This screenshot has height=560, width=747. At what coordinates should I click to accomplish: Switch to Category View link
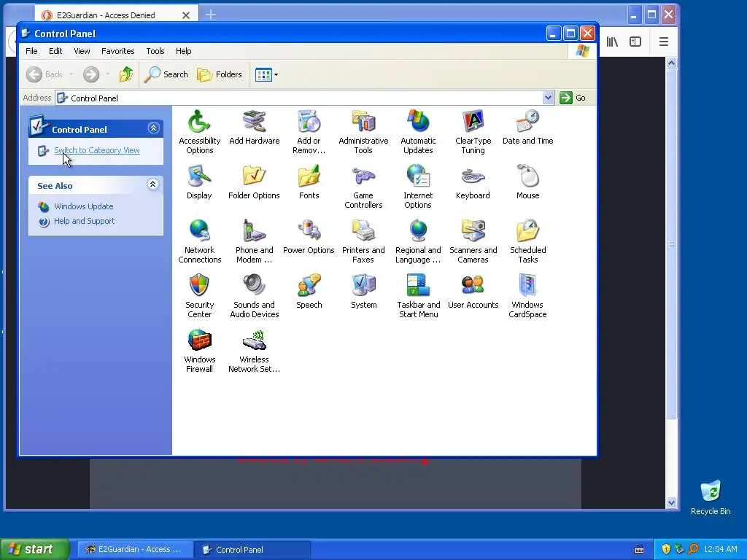97,150
